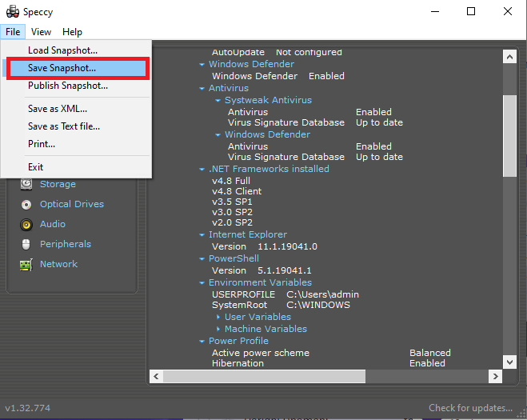The image size is (527, 420).
Task: Click the SystemRoot variable row
Action: [x=281, y=305]
